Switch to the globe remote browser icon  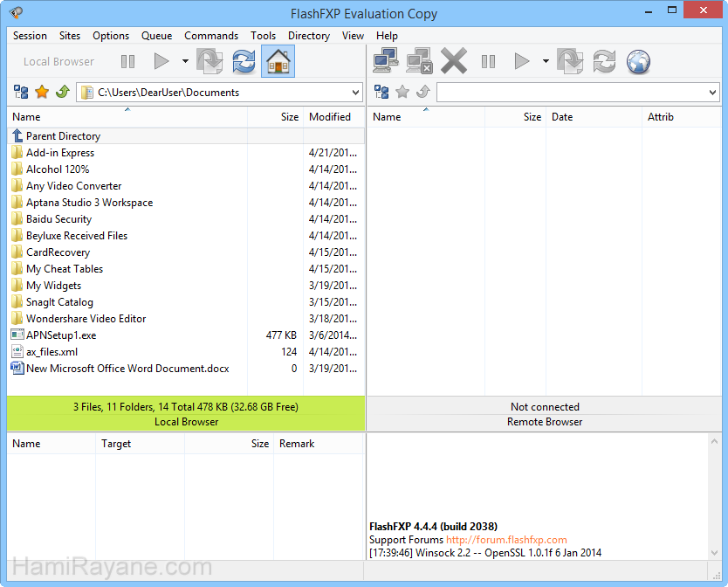pos(638,61)
